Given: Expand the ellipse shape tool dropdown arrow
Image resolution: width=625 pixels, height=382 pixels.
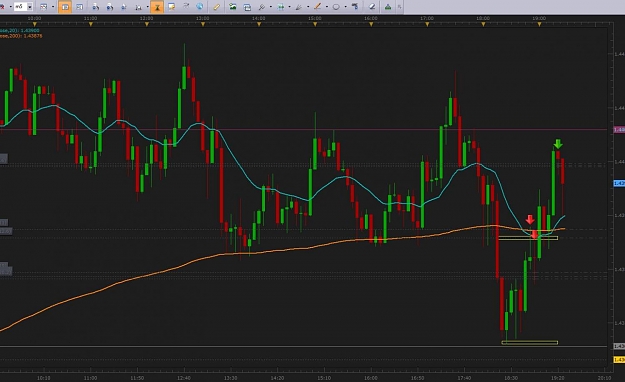Looking at the screenshot, I should (x=345, y=7).
